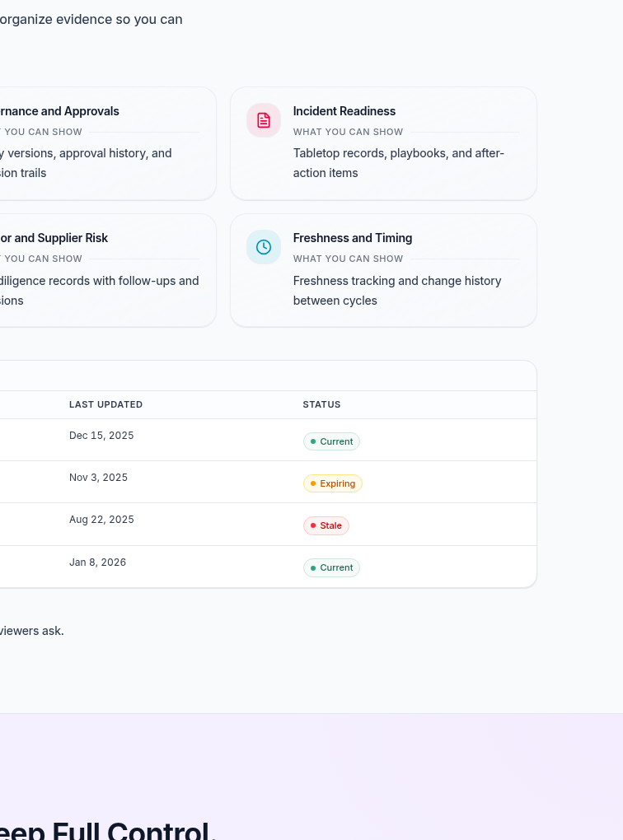Select the Incident Readiness card title
The image size is (623, 840).
(x=344, y=110)
